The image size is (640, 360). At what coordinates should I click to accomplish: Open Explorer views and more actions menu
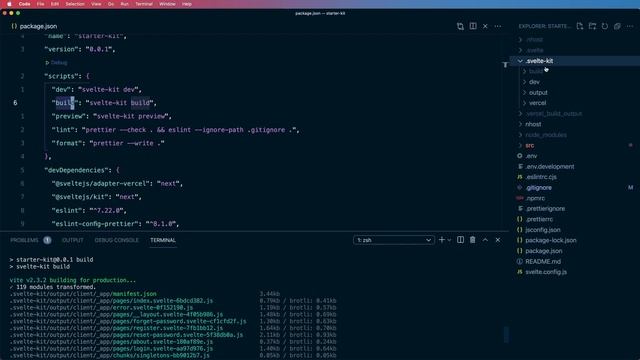(x=630, y=26)
